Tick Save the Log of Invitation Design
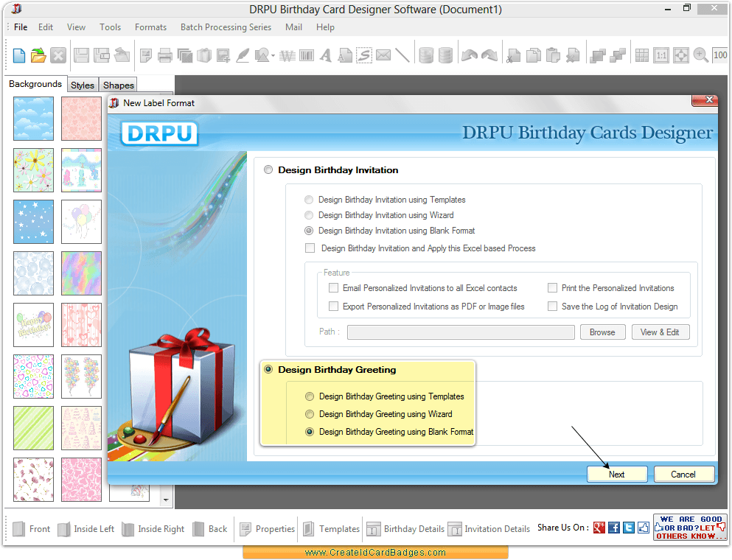The height and width of the screenshot is (560, 732). pos(552,307)
